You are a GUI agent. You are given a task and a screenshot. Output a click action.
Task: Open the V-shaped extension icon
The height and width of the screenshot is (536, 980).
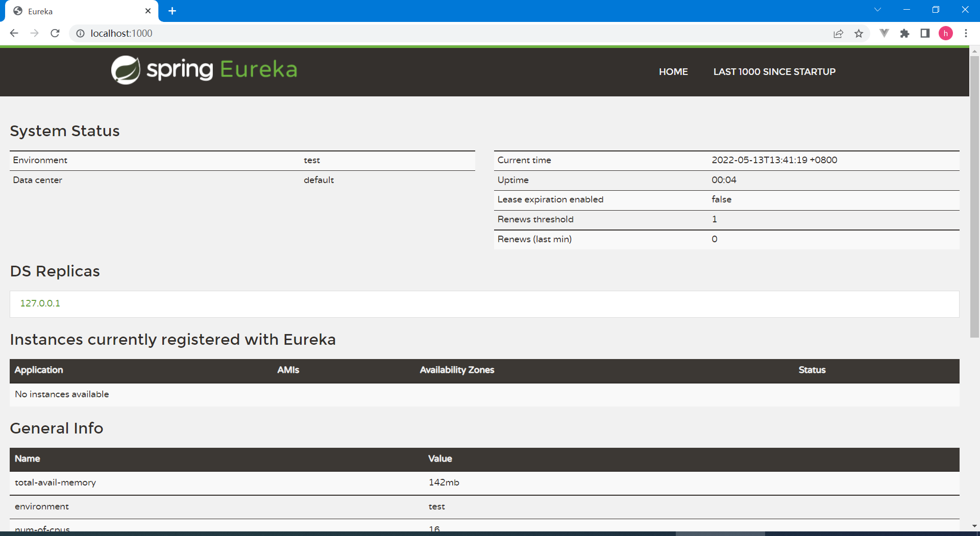(x=884, y=33)
